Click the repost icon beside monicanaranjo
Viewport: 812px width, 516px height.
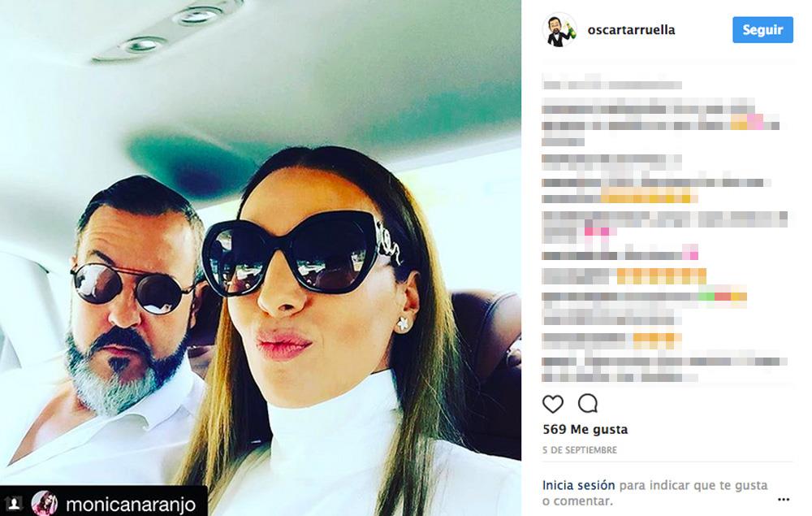tap(14, 503)
